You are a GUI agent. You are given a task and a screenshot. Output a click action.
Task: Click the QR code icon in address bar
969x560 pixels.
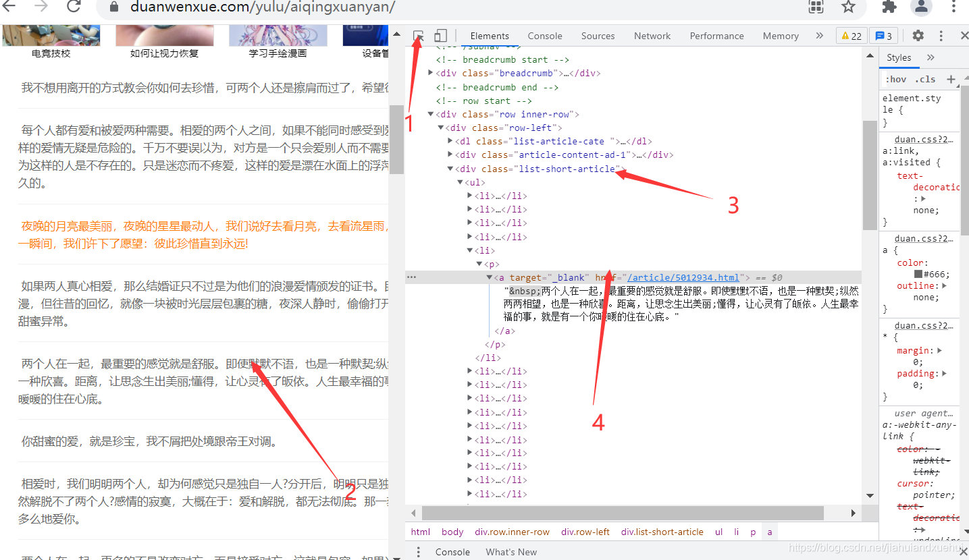[816, 7]
